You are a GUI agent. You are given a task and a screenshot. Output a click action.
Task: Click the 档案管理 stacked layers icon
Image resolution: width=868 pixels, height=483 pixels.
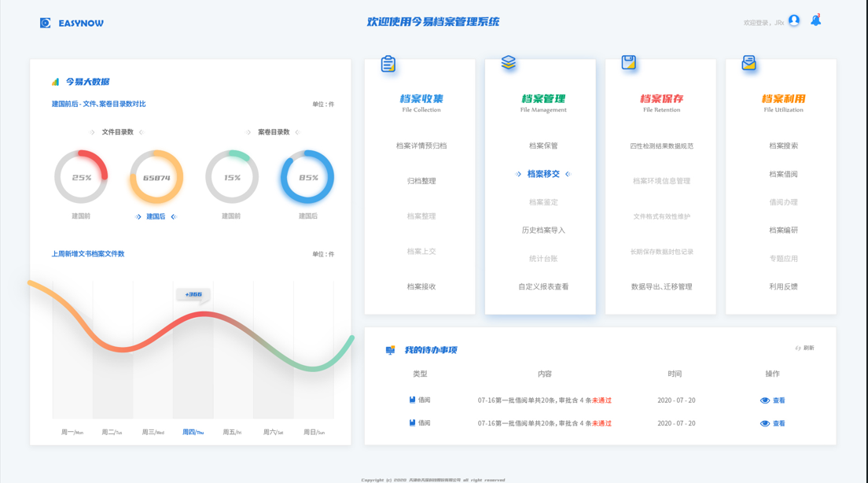(x=509, y=62)
